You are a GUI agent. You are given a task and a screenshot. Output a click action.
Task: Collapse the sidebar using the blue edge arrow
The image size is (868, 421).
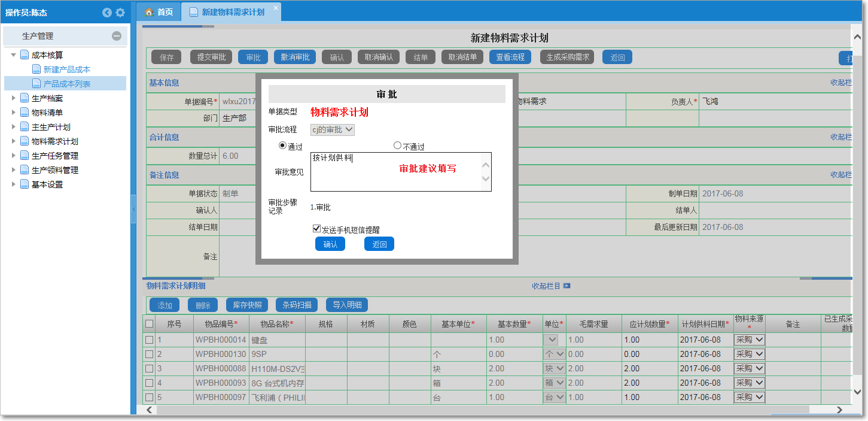coord(134,209)
